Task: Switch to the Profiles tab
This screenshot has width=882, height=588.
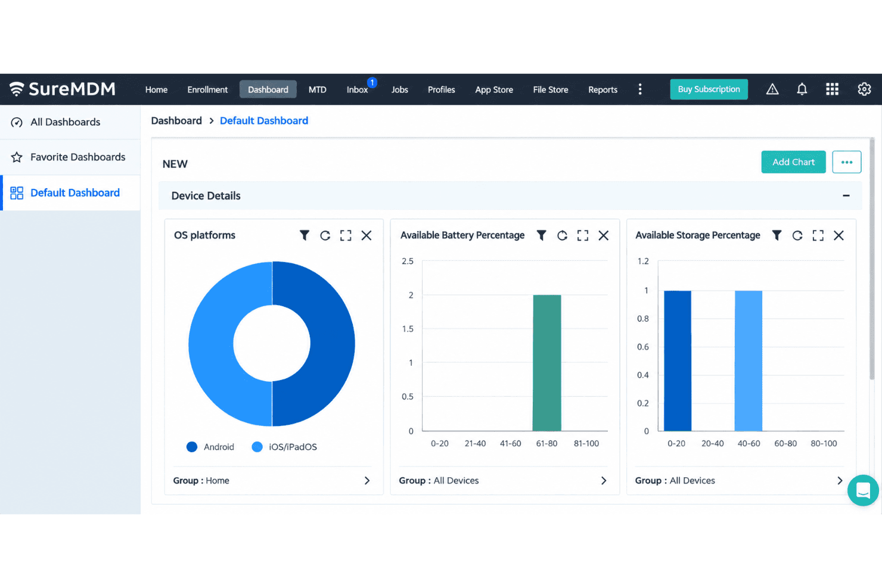Action: coord(441,89)
